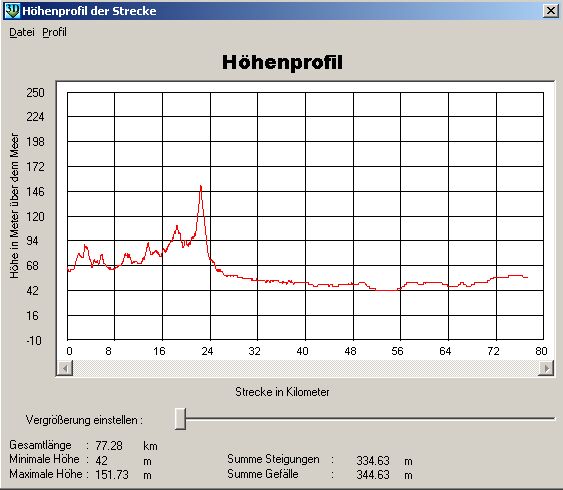Click the application icon in the title bar
The height and width of the screenshot is (490, 563).
click(12, 10)
